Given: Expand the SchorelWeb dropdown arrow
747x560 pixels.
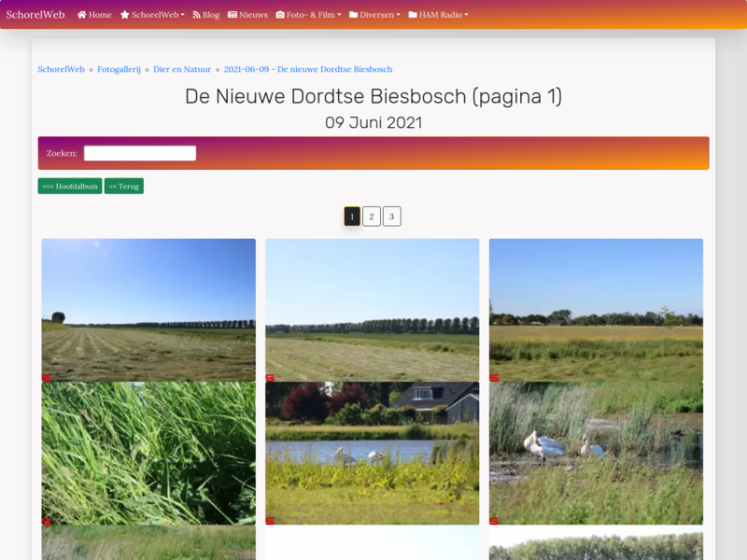Looking at the screenshot, I should click(x=182, y=15).
